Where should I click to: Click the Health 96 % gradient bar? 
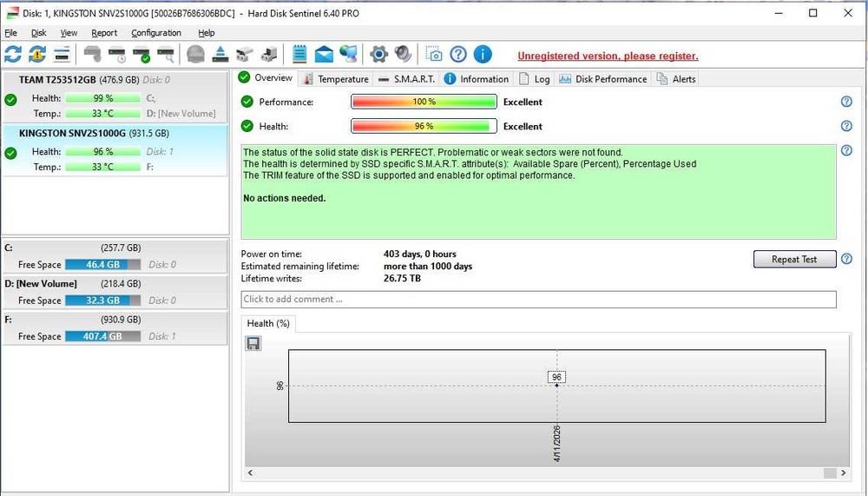[x=424, y=126]
